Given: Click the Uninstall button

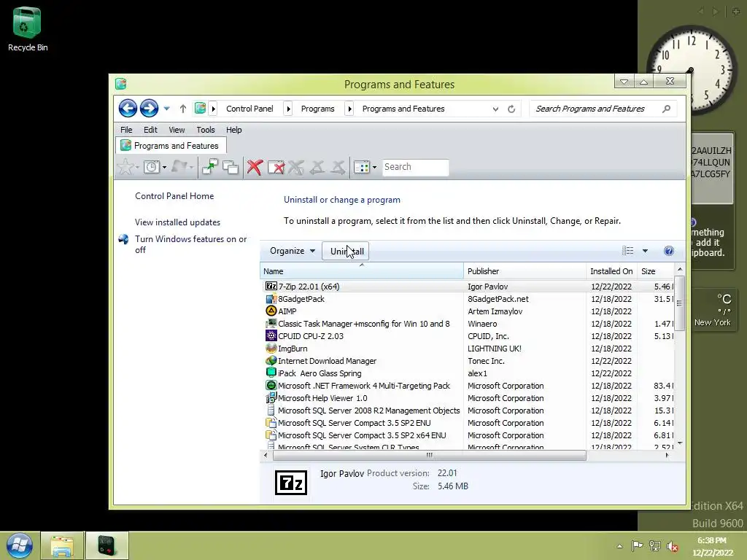Looking at the screenshot, I should tap(347, 252).
